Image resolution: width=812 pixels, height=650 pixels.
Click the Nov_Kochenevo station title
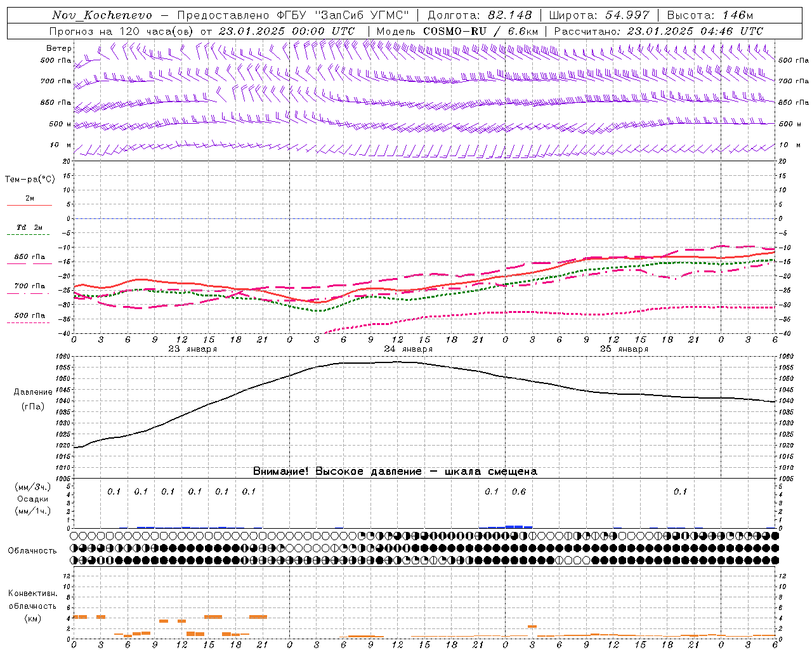pyautogui.click(x=102, y=15)
